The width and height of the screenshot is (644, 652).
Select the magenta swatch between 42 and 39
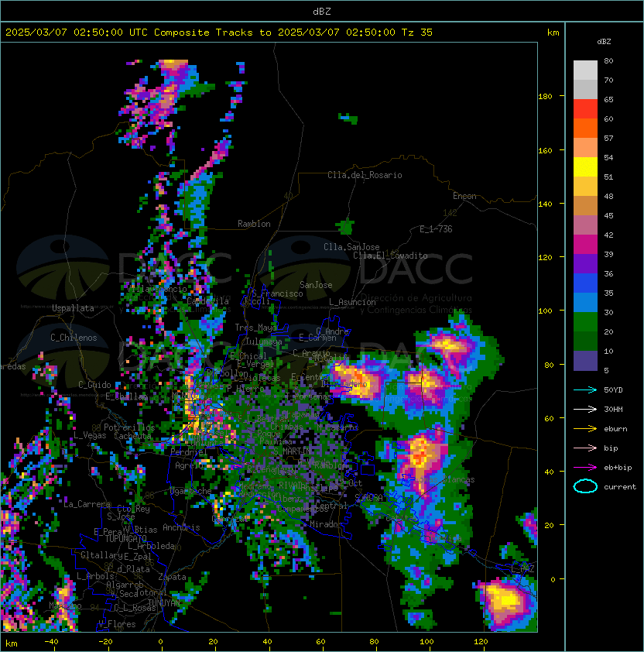click(585, 244)
